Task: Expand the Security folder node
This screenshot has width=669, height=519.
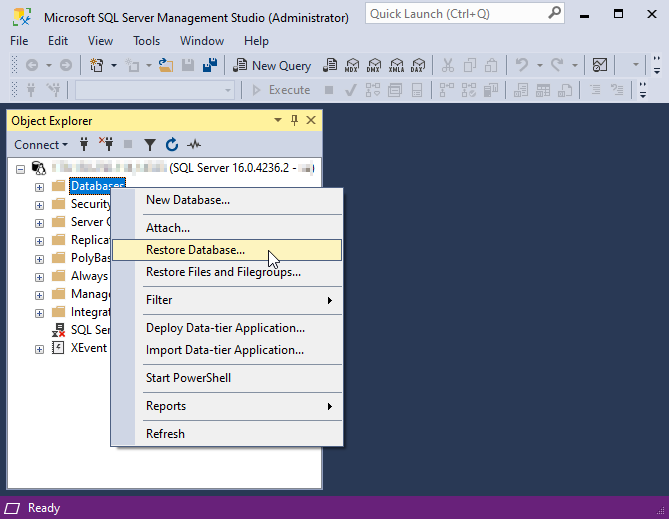Action: [39, 205]
